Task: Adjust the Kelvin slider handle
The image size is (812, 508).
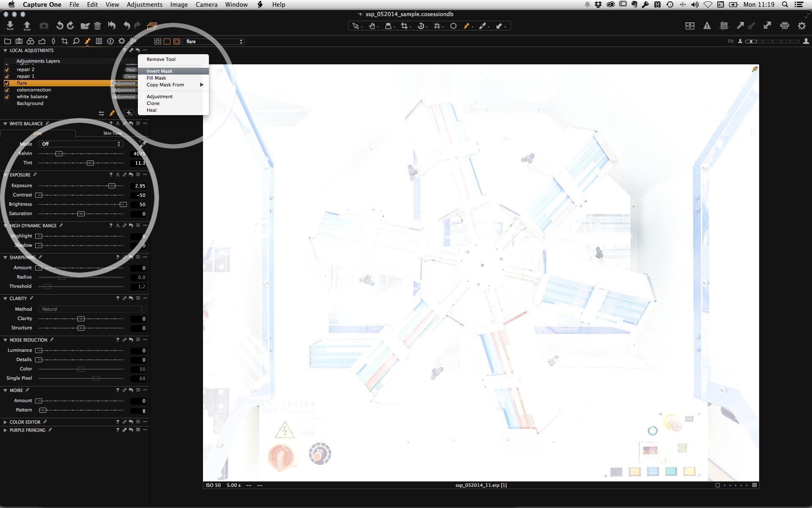Action: (59, 154)
